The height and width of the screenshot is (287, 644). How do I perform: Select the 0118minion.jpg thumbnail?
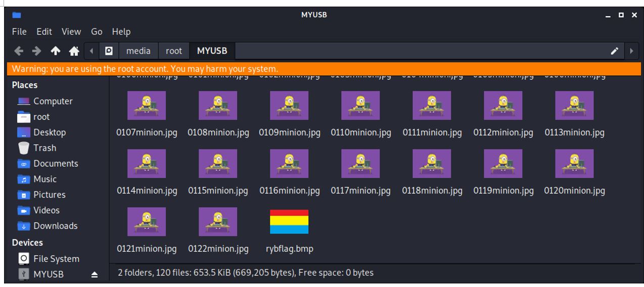[432, 163]
